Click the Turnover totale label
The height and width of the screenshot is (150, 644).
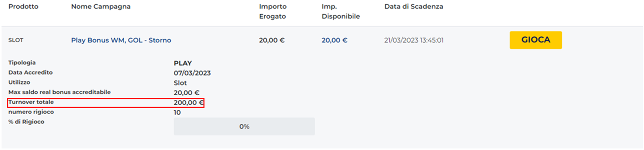pyautogui.click(x=31, y=102)
